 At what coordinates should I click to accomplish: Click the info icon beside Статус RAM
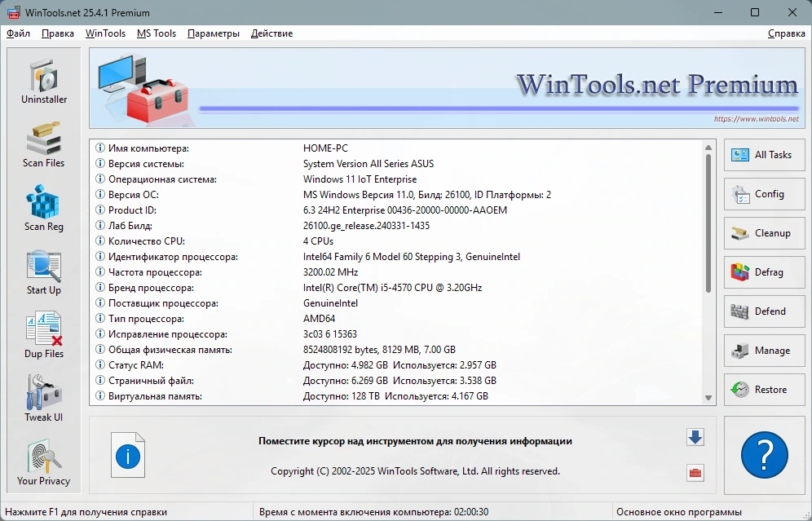tap(100, 365)
